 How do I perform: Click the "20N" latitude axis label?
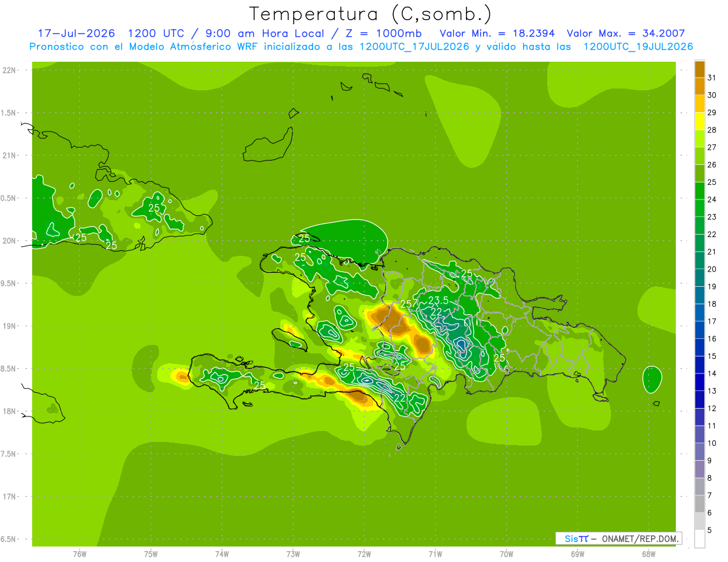tap(10, 241)
